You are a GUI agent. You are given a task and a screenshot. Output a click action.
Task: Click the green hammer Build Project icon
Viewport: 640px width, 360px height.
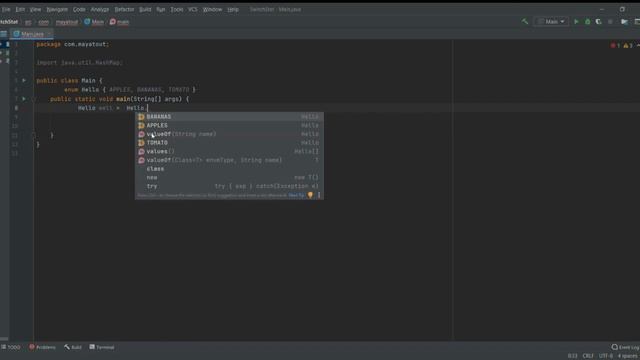coord(525,21)
